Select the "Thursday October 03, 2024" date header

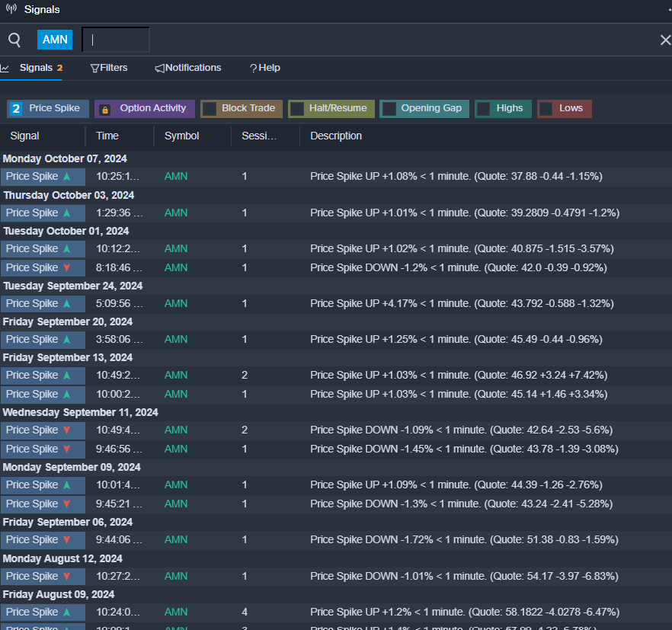click(69, 196)
